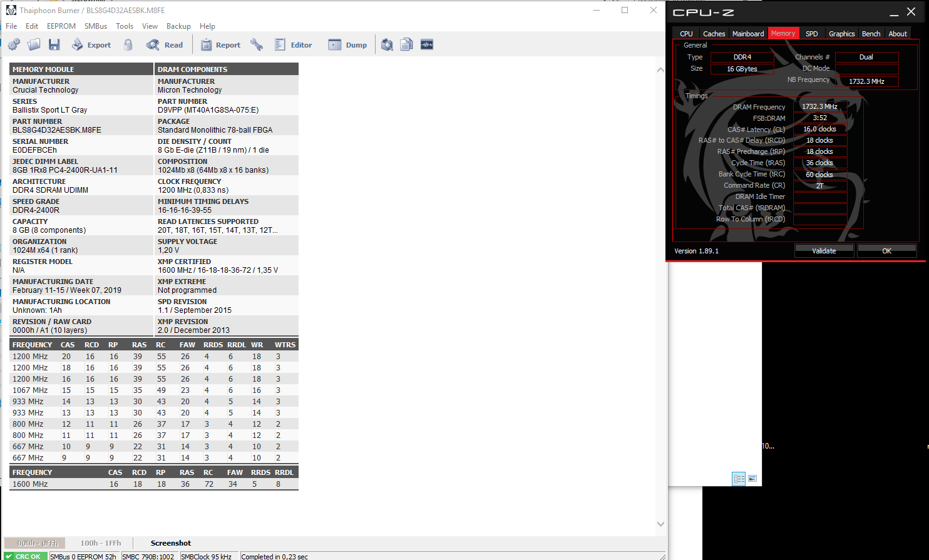This screenshot has height=560, width=929.
Task: Open the EEPROM menu
Action: coord(61,26)
